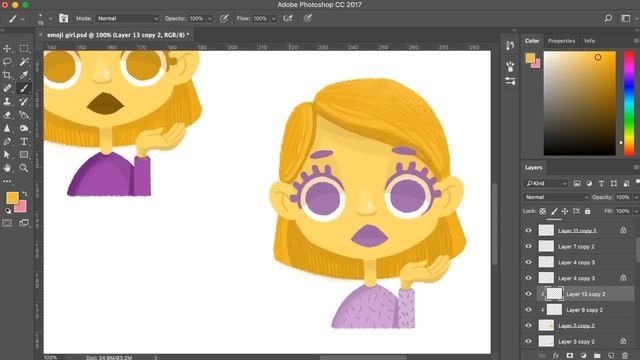The height and width of the screenshot is (360, 640).
Task: Open the tool preset picker arrow
Action: 22,19
